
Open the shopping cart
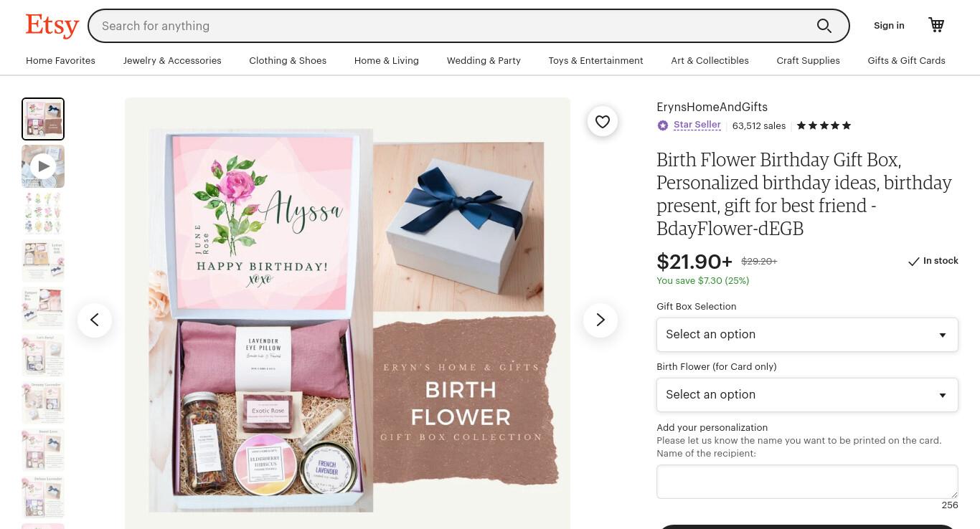[x=936, y=25]
